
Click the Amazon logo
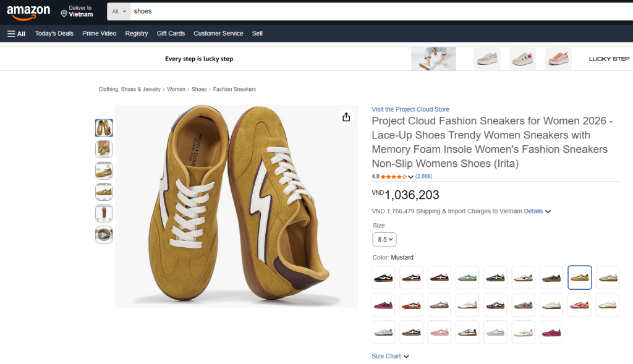(28, 12)
